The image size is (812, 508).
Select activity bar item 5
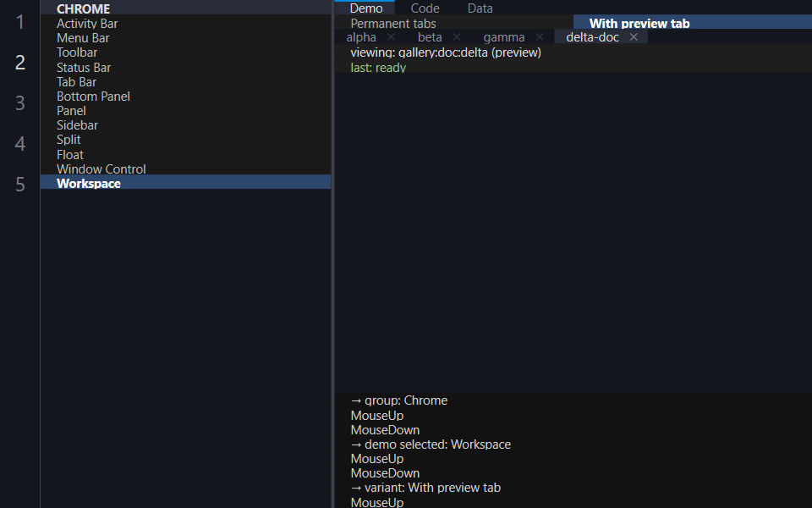20,184
